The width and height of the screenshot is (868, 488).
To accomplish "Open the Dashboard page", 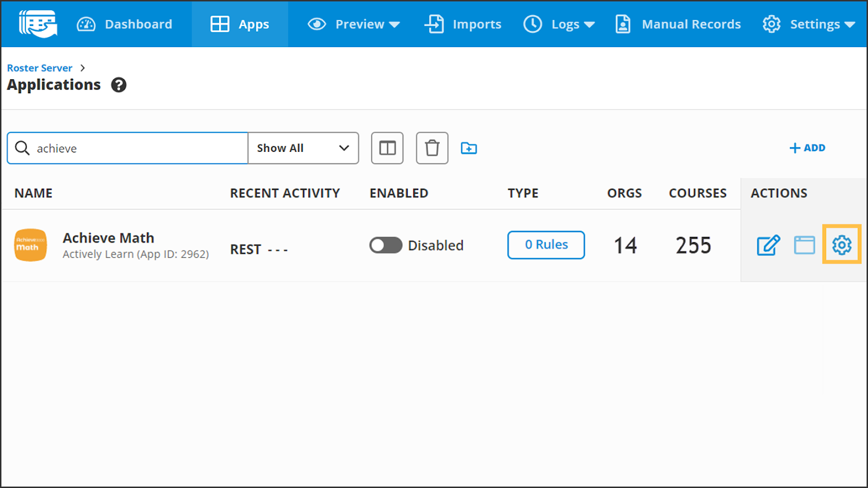I will (x=124, y=24).
